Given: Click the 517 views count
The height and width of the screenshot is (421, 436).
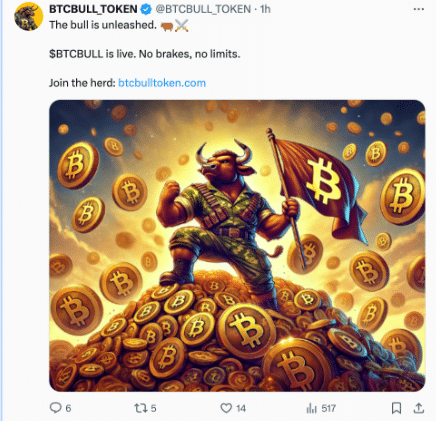Looking at the screenshot, I should 328,408.
